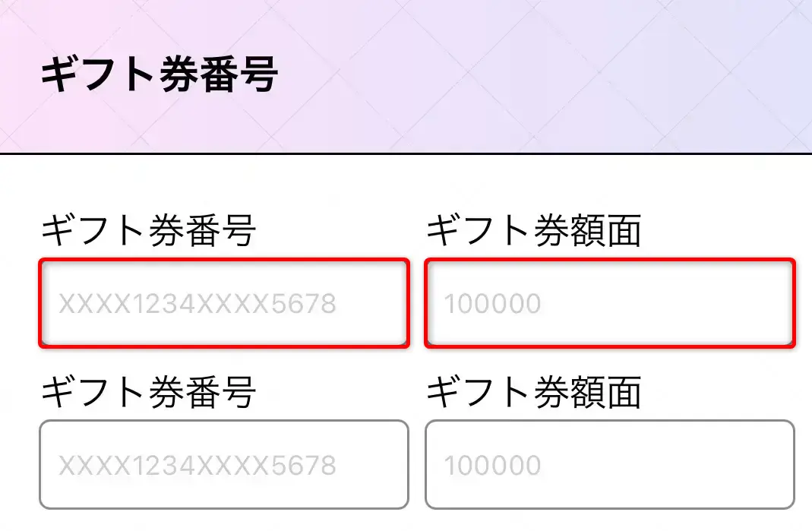The image size is (812, 531).
Task: Click ギフト券番号 label above red-outlined field
Action: click(149, 230)
